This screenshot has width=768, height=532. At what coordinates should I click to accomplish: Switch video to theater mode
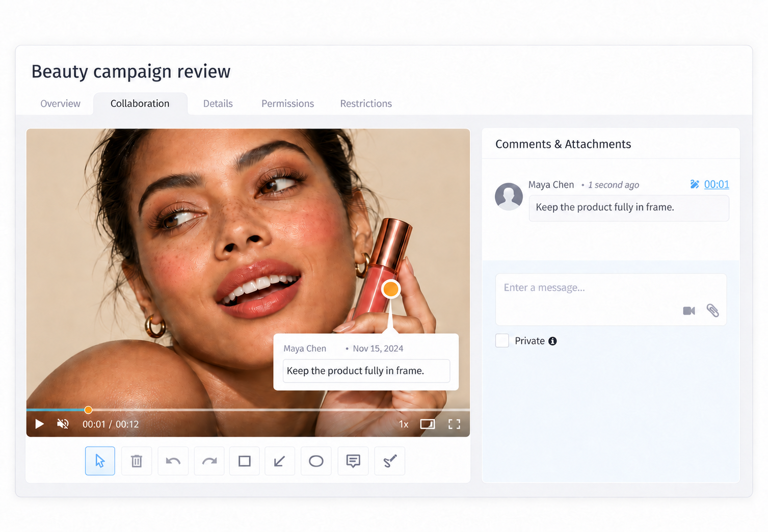428,424
